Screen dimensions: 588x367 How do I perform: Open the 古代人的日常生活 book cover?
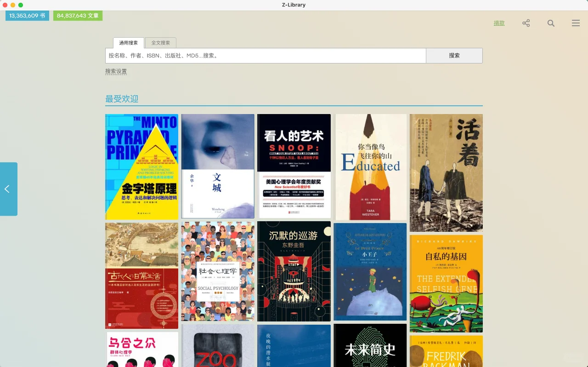tap(141, 276)
